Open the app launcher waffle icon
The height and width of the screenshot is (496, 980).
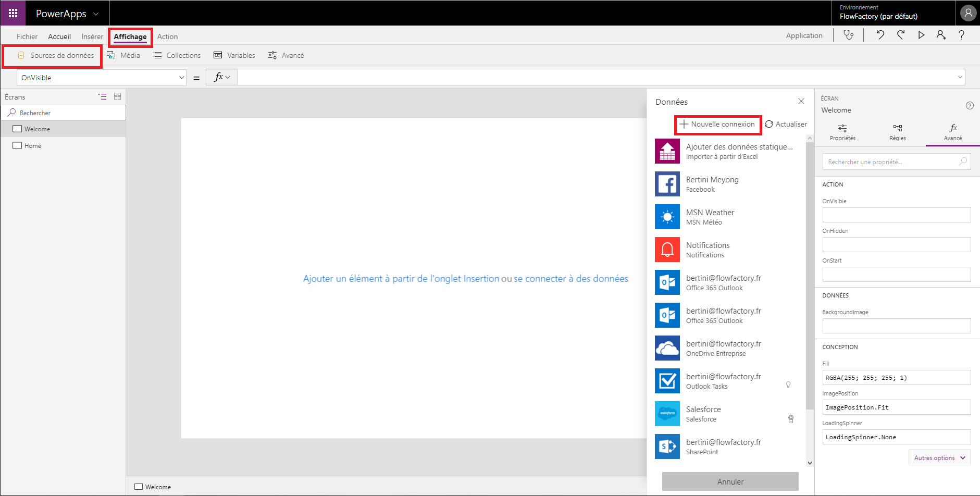coord(13,13)
